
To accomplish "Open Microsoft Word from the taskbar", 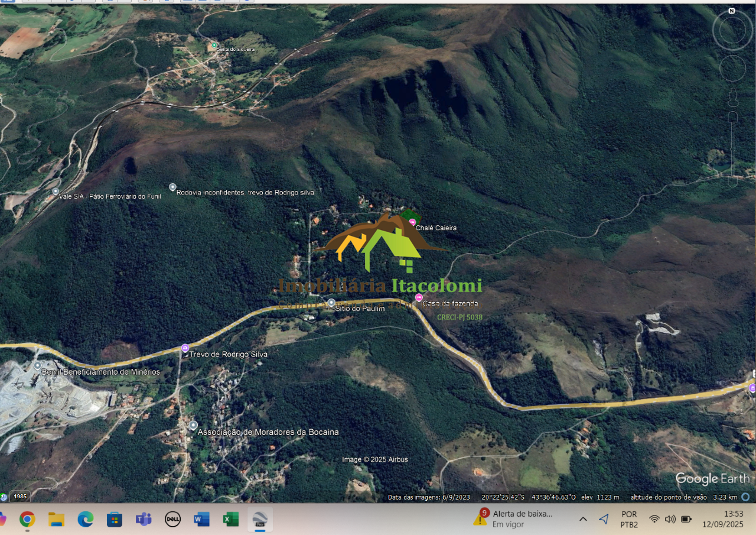I will coord(201,519).
